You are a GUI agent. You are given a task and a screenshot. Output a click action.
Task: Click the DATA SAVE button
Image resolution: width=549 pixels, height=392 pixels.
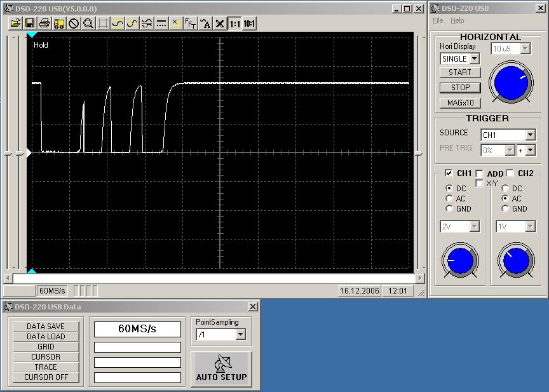[x=46, y=326]
